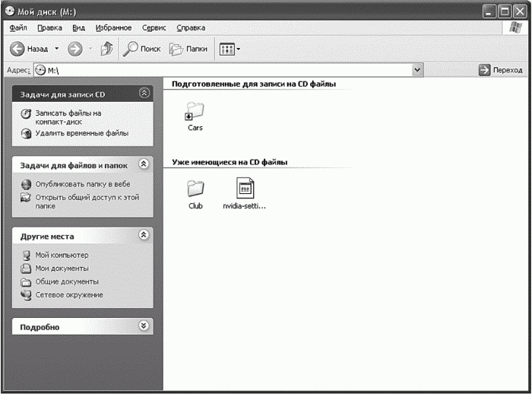Select the Cars folder icon
The height and width of the screenshot is (394, 532).
[x=195, y=111]
